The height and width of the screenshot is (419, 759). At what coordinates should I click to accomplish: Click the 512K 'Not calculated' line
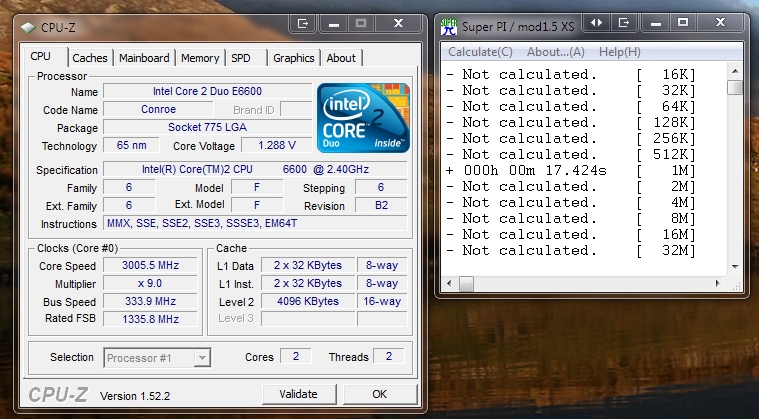[571, 155]
